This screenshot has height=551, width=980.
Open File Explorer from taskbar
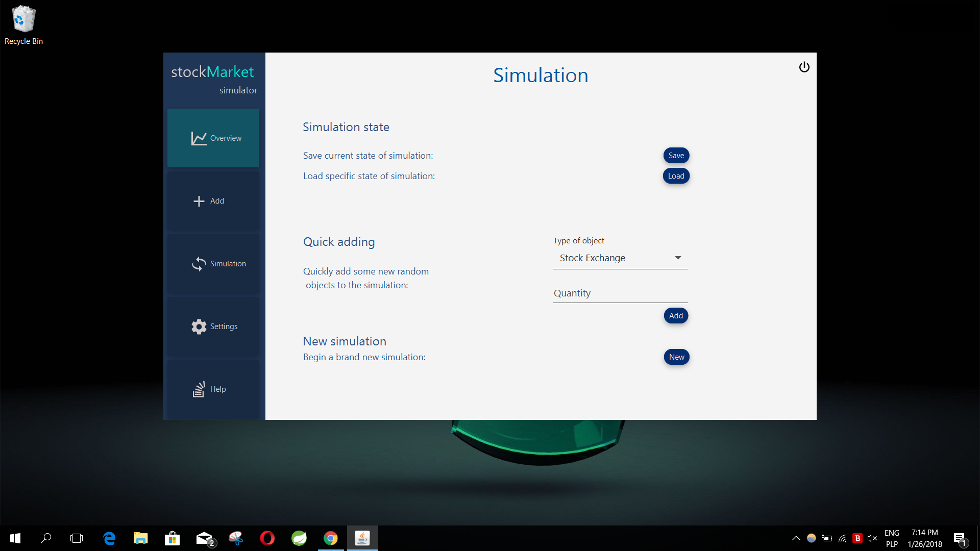[140, 538]
